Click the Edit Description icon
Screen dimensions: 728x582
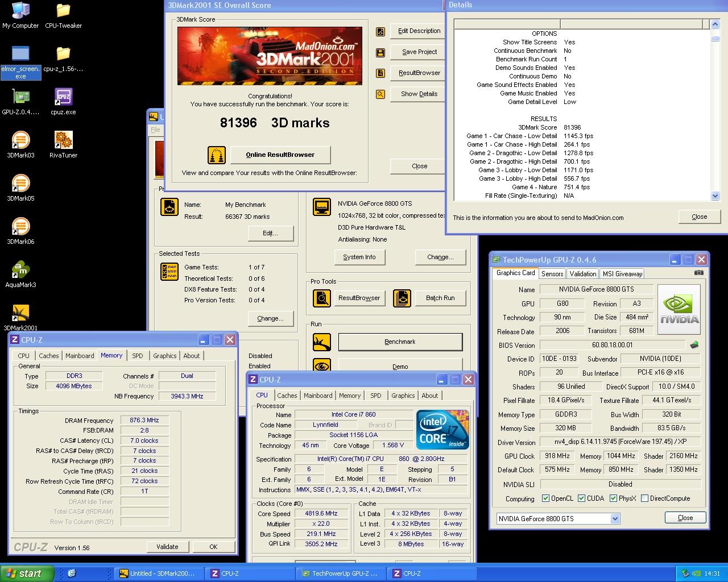pos(380,31)
